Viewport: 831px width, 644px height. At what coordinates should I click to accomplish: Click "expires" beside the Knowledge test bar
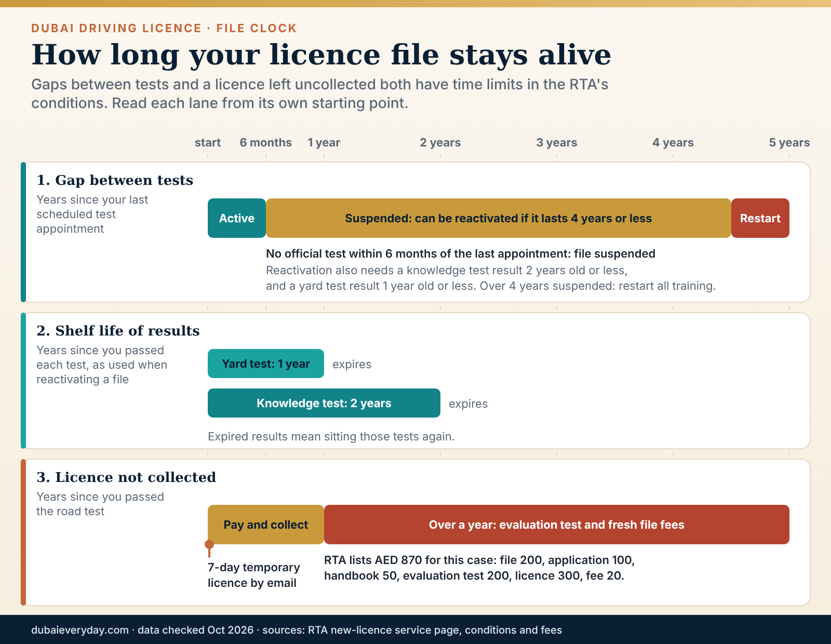click(468, 404)
